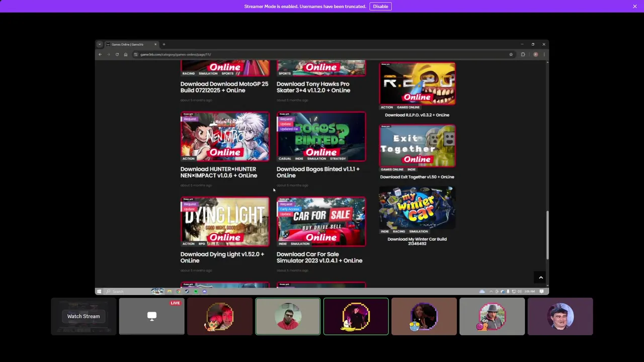644x362 pixels.
Task: Open Download MotoGP 25 Build link
Action: 224,87
